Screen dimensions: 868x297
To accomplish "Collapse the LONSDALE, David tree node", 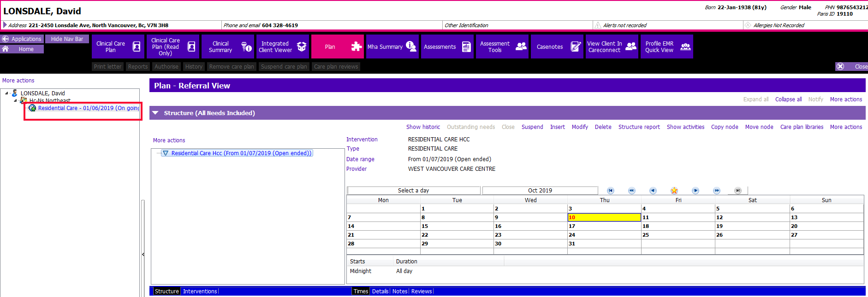I will click(x=7, y=93).
